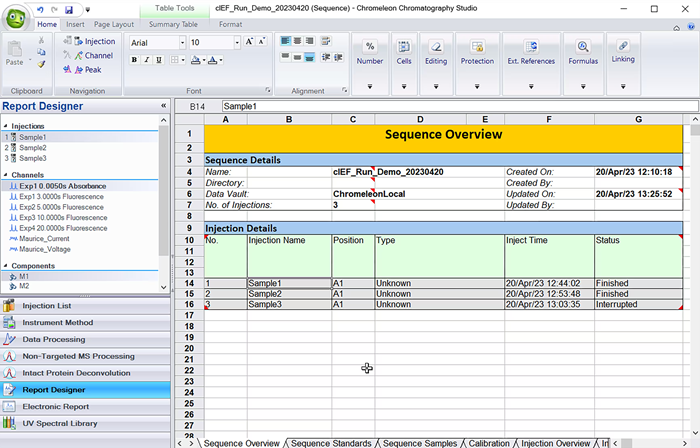Switch to the Page Layout ribbon tab
Viewport: 700px width, 448px height.
(x=114, y=23)
